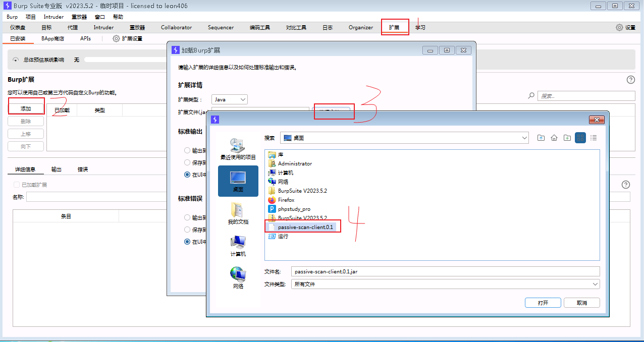Click the 删除 button

[x=26, y=121]
